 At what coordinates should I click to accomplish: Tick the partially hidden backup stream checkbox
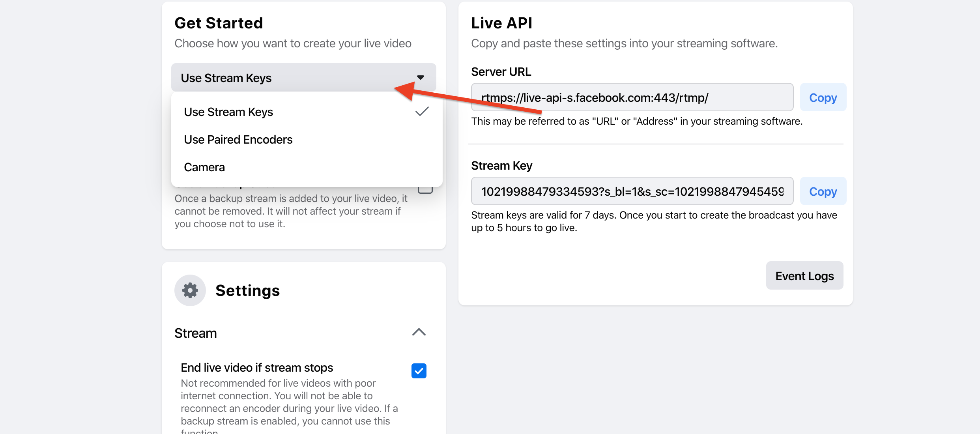click(x=425, y=190)
